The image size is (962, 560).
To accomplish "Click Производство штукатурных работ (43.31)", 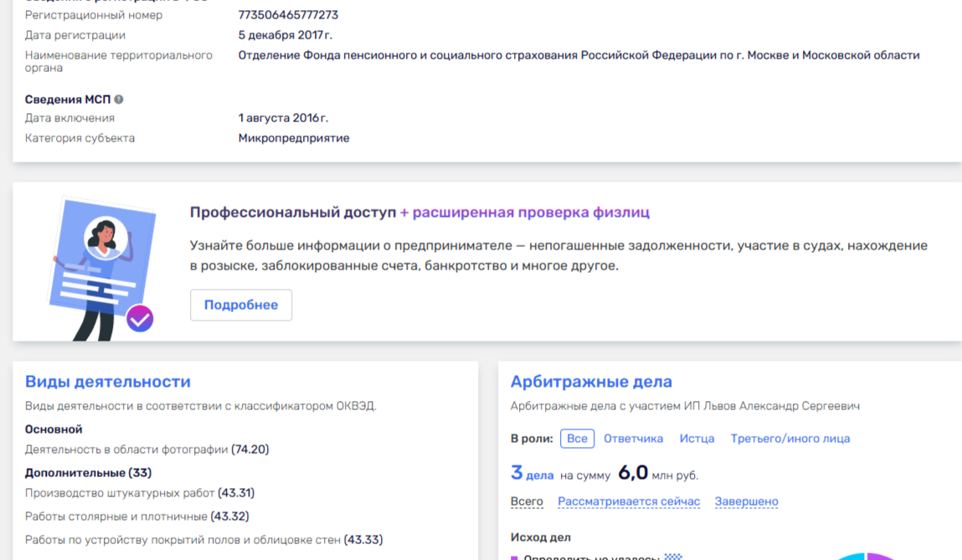I will 139,493.
